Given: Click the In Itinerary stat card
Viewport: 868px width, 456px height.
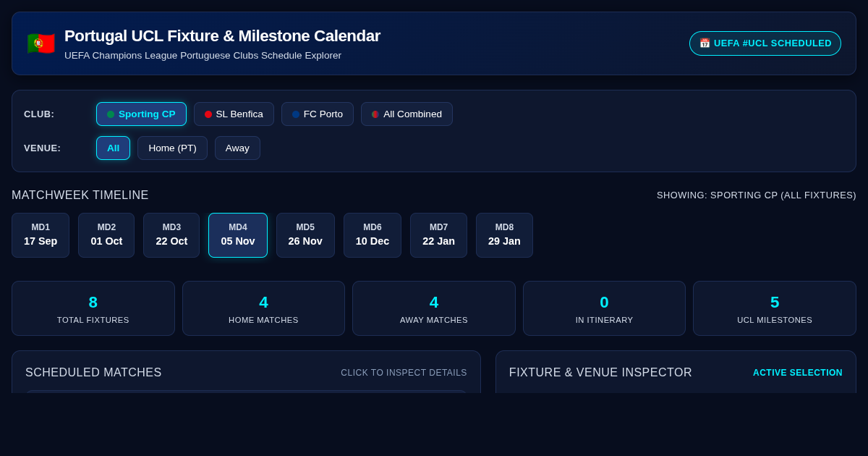Looking at the screenshot, I should [604, 308].
